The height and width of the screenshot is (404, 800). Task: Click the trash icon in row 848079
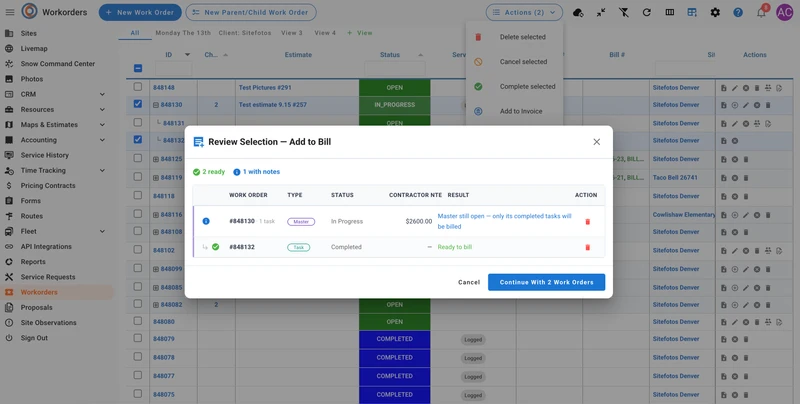746,339
